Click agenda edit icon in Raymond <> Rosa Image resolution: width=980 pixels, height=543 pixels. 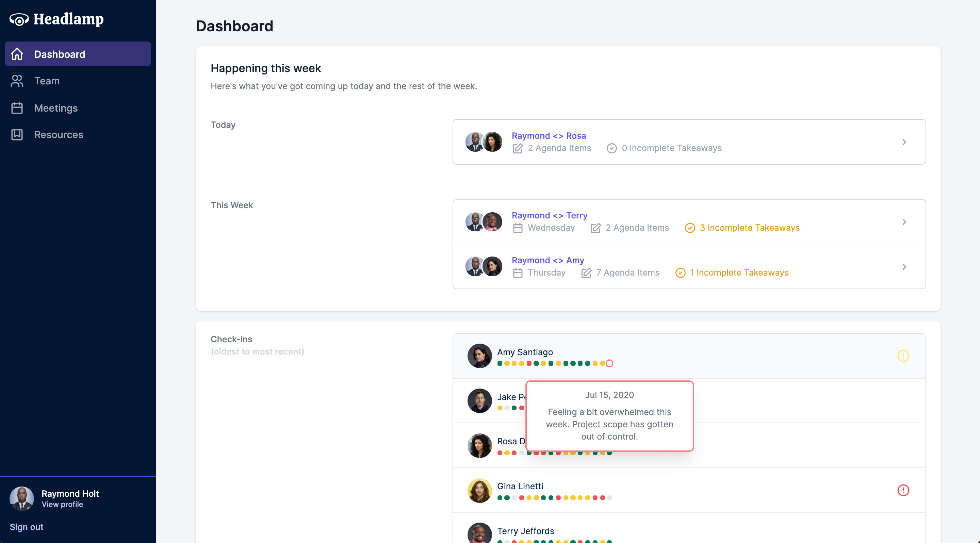point(517,148)
